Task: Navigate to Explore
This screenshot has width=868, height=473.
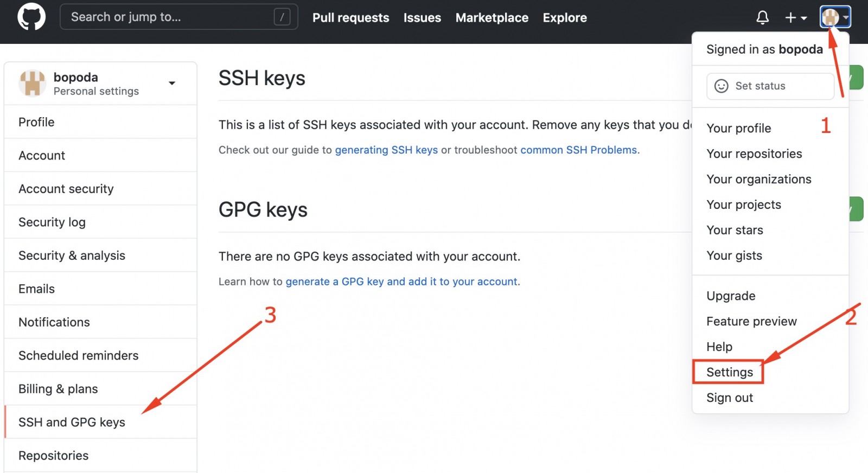Action: (565, 17)
